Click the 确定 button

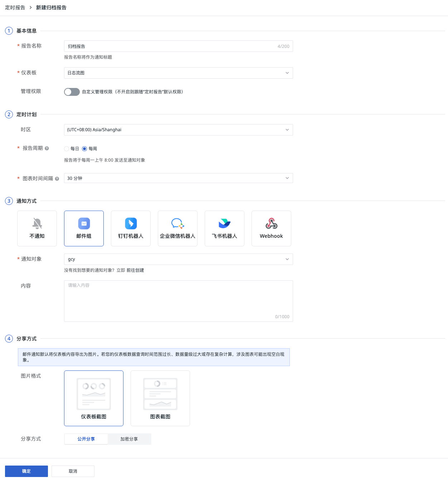(26, 471)
